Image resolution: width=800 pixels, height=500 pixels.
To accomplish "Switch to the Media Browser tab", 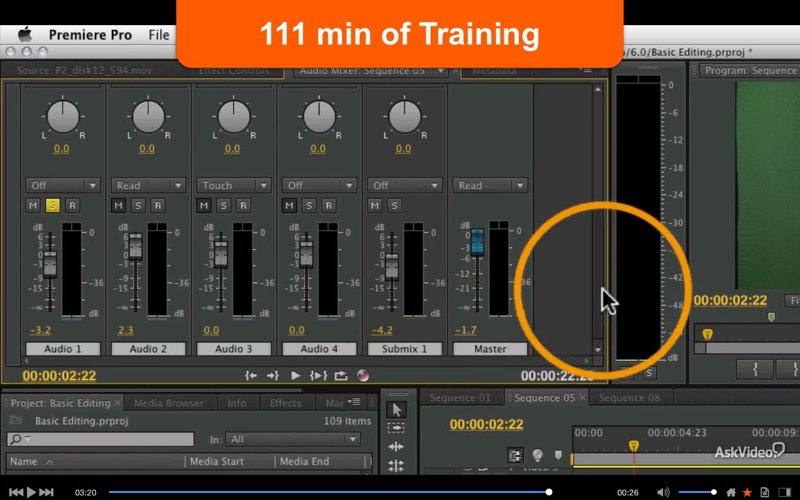I will click(x=169, y=403).
